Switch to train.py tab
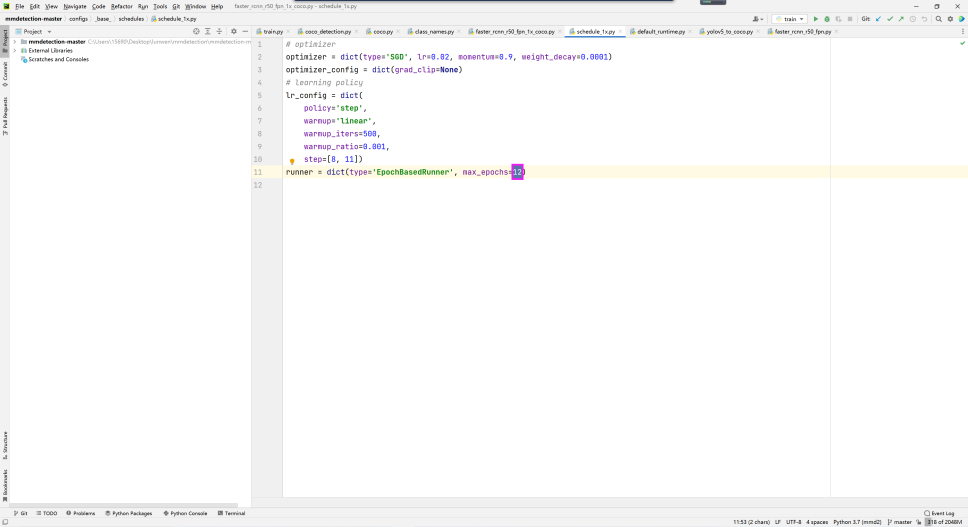The height and width of the screenshot is (527, 968). (x=273, y=31)
